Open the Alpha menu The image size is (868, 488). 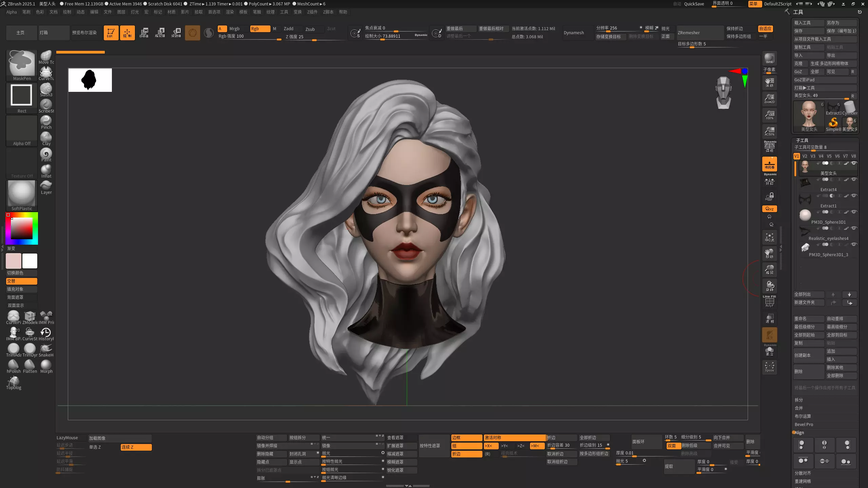point(12,12)
